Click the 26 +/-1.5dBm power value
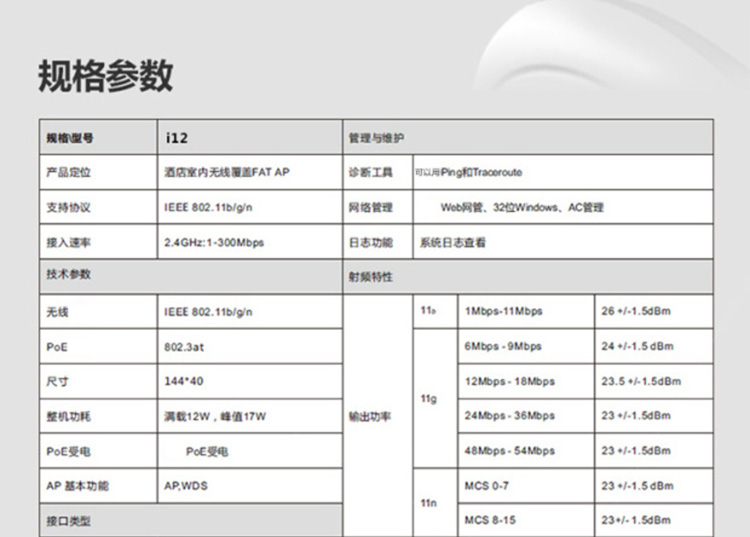Screen dimensions: 750x537 [637, 311]
